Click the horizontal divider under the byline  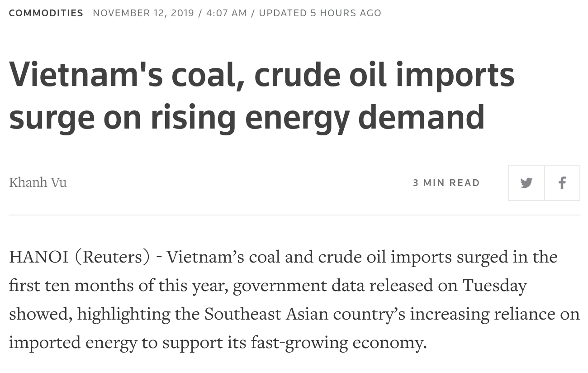[x=294, y=215]
